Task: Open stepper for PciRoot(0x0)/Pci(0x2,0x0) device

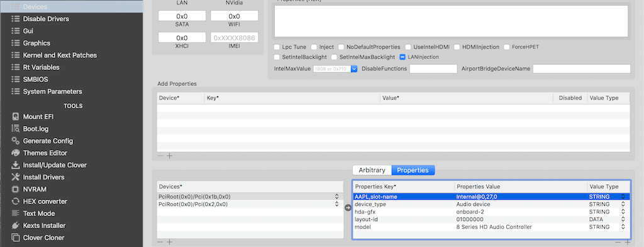Action: (337, 204)
